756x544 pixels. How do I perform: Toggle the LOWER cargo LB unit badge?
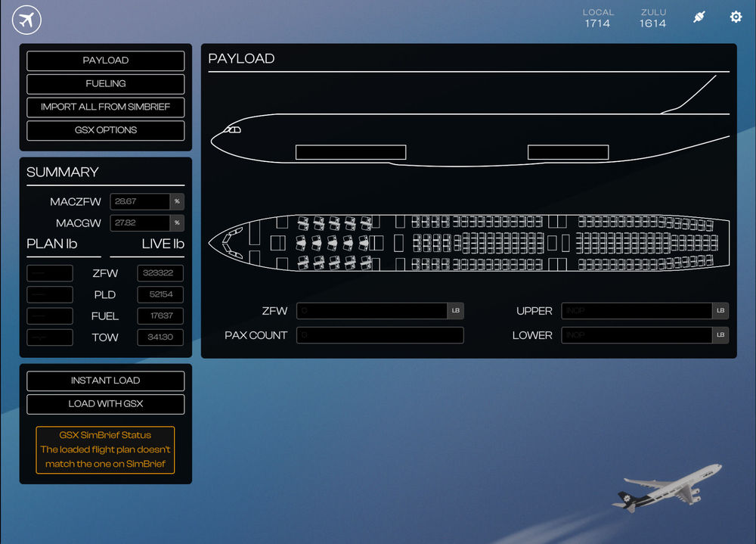pos(720,335)
